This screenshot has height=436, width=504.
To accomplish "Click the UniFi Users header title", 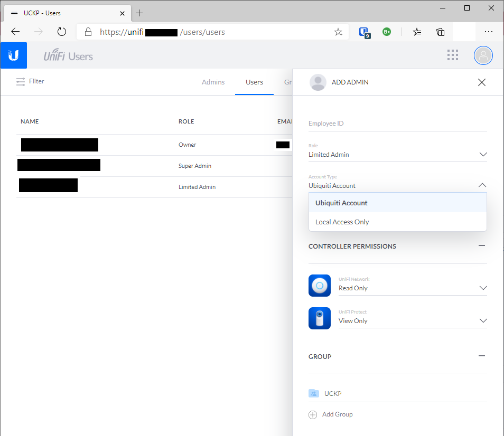I will [x=68, y=55].
